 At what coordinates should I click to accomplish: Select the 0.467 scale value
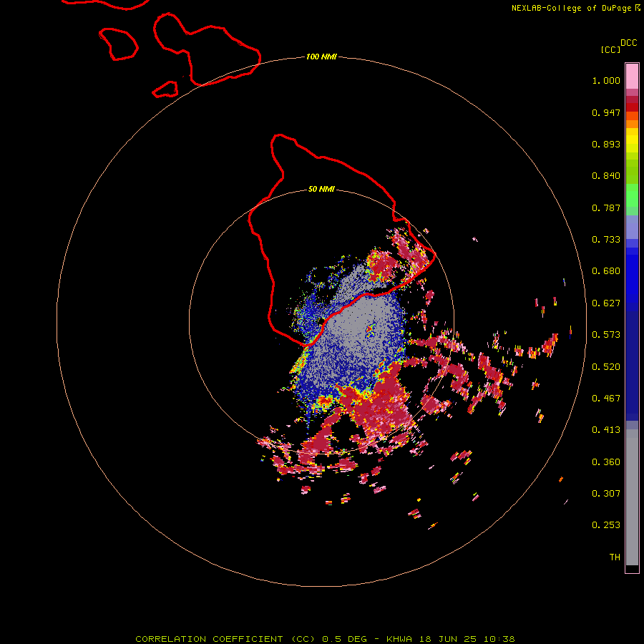pos(606,399)
